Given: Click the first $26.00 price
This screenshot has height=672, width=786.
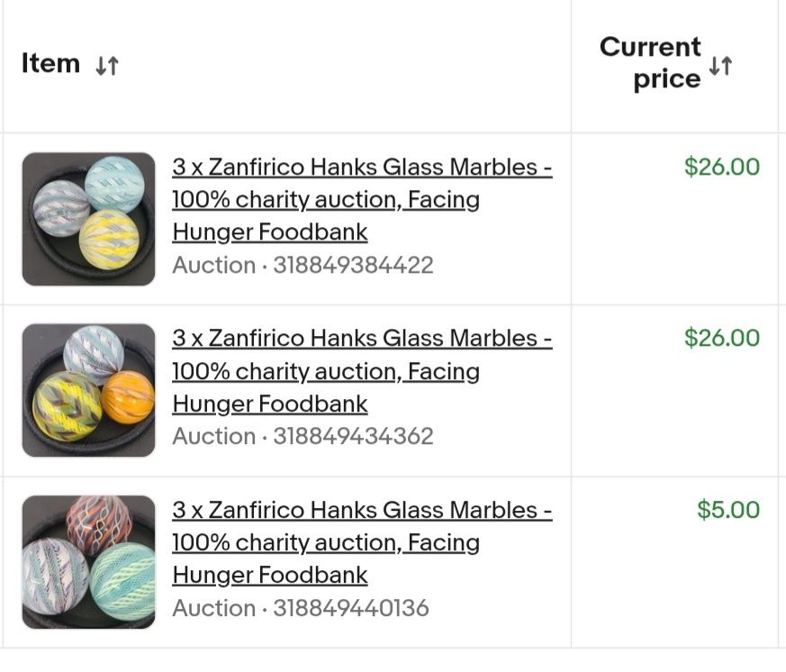Looking at the screenshot, I should tap(722, 167).
